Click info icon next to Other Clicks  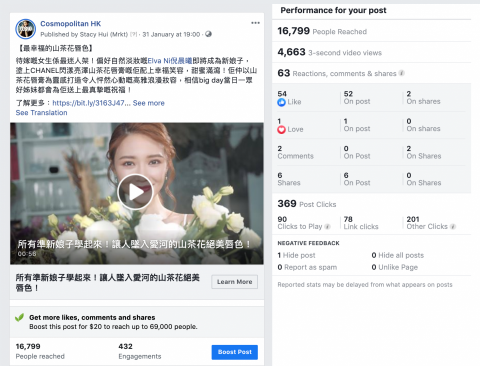(453, 227)
